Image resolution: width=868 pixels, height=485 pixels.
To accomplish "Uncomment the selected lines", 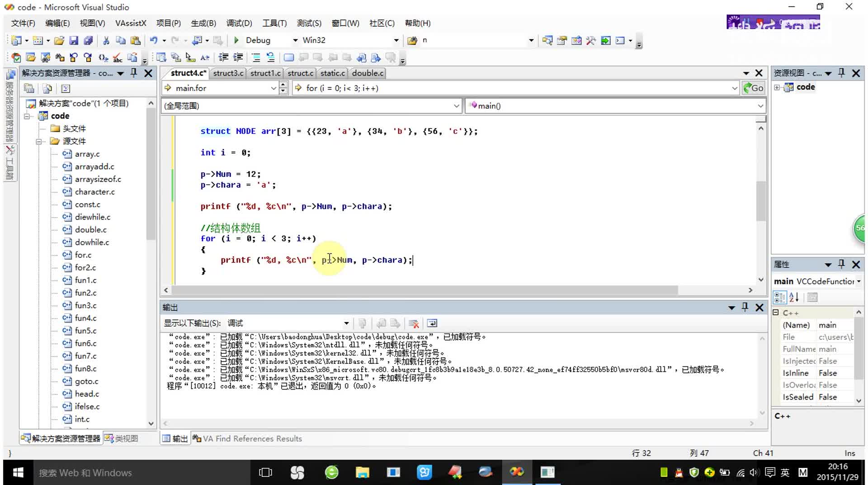I will tap(270, 57).
